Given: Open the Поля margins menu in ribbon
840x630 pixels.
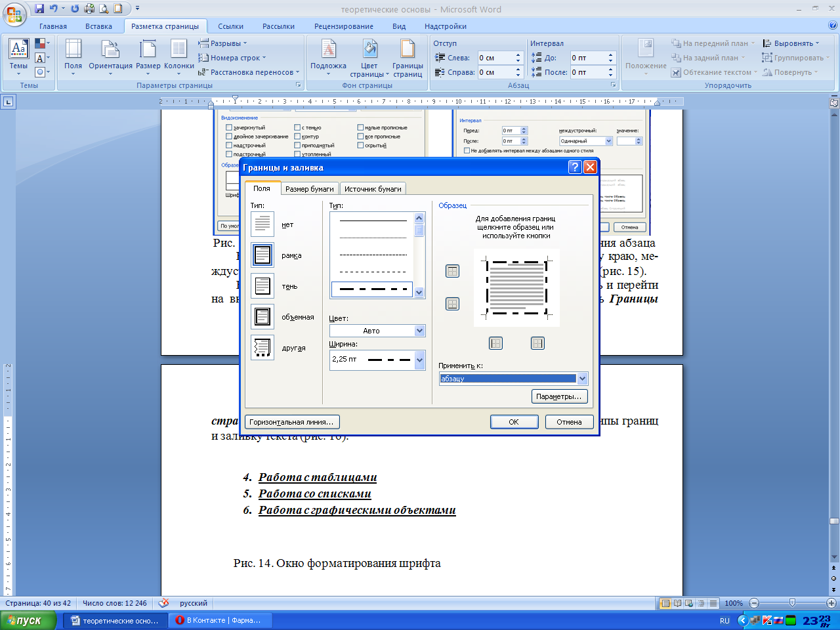Looking at the screenshot, I should point(73,56).
